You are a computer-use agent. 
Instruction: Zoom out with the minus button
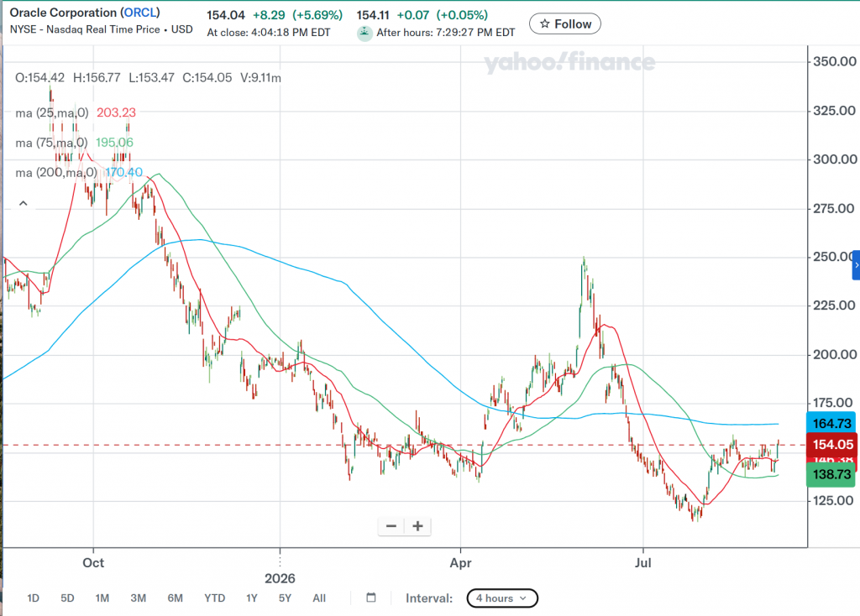tap(391, 526)
